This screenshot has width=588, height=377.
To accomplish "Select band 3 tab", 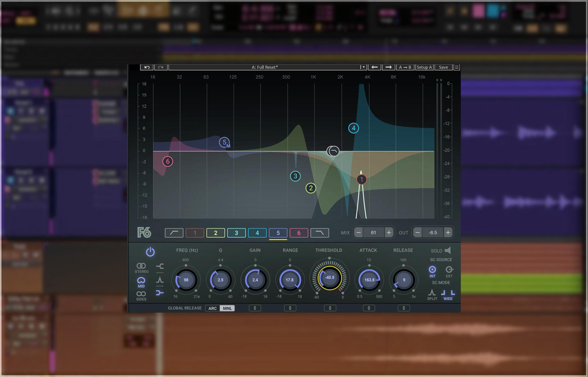I will pyautogui.click(x=236, y=233).
